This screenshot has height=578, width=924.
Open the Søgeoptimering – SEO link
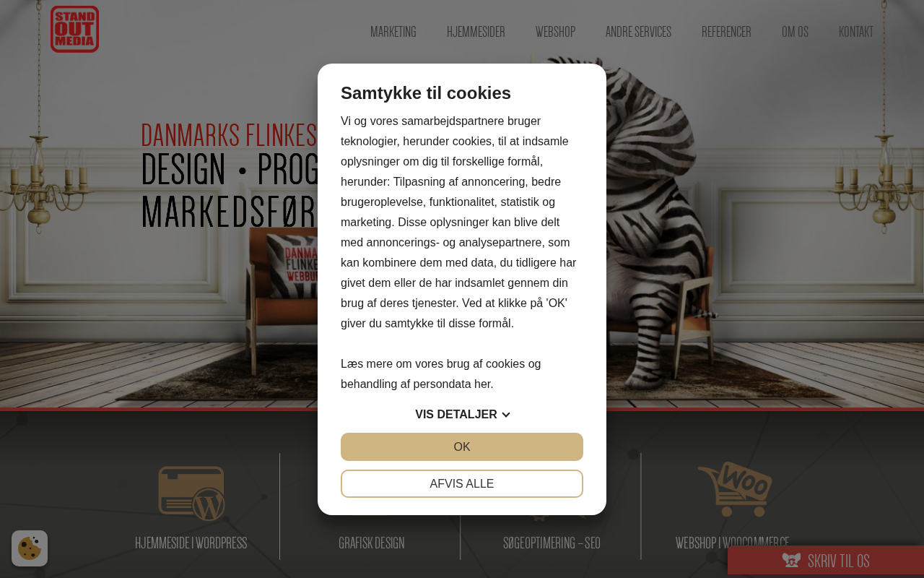[x=552, y=543]
